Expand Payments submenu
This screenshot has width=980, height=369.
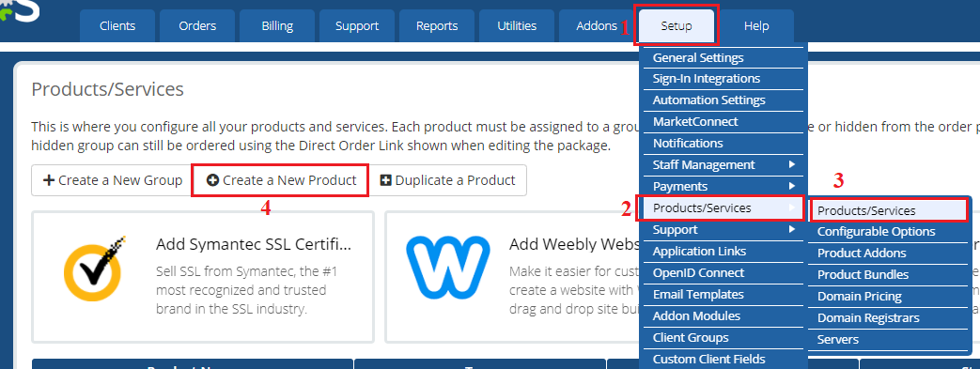point(723,186)
